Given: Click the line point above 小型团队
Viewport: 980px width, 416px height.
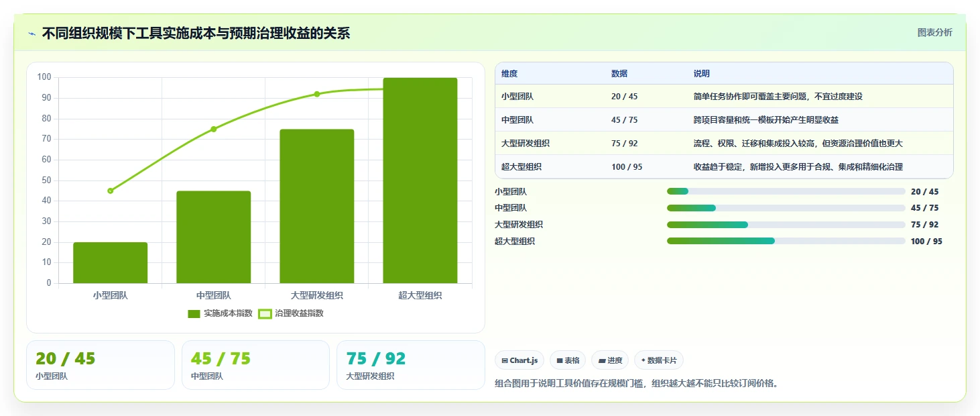Looking at the screenshot, I should (111, 191).
